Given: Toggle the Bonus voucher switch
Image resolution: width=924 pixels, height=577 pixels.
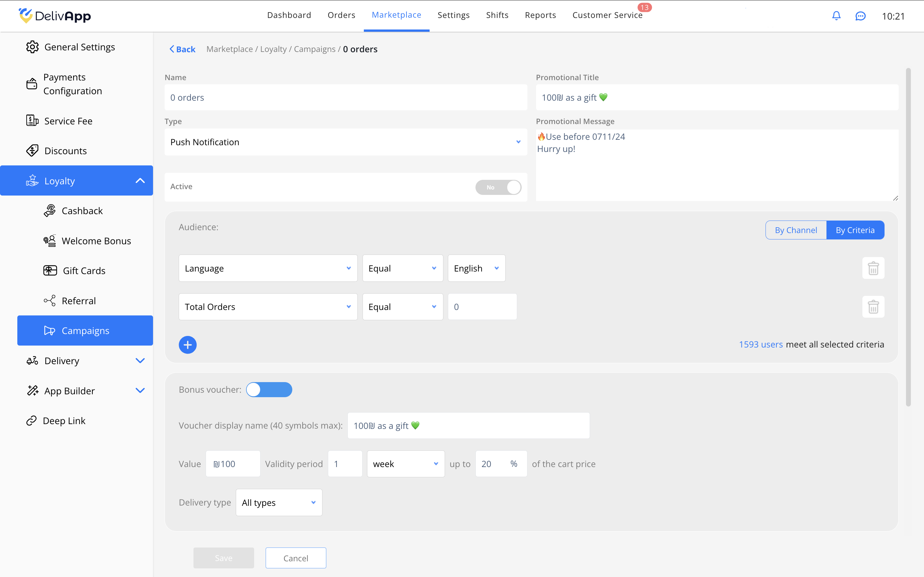Looking at the screenshot, I should (269, 389).
